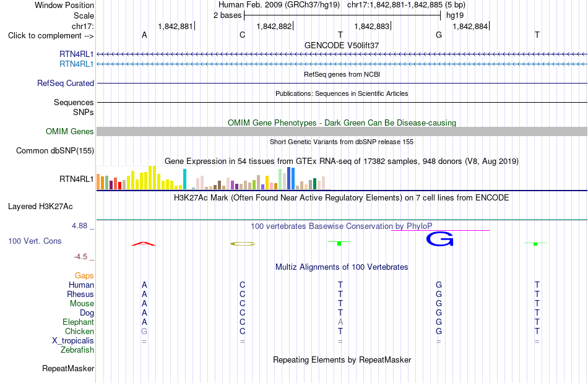
Task: Click the Dog species label
Action: (87, 313)
